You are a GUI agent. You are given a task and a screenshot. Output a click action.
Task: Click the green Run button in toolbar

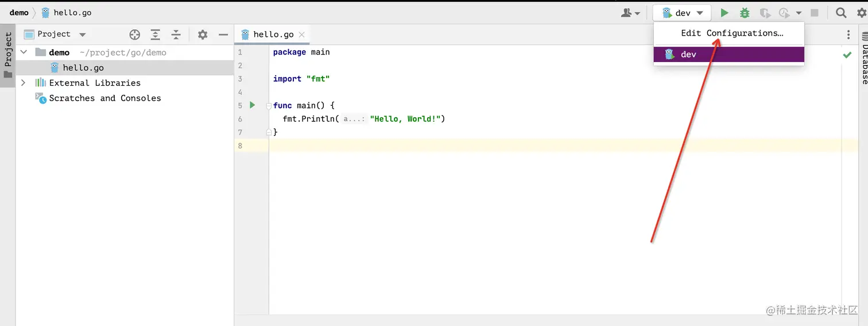(724, 13)
